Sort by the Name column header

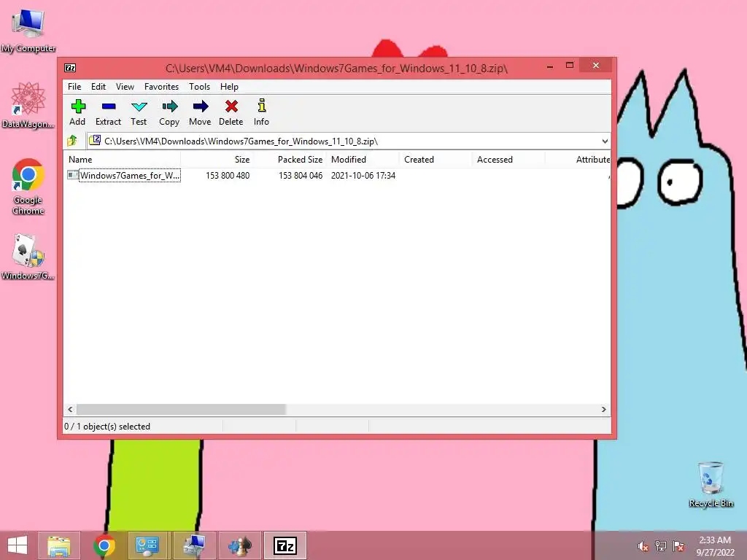tap(123, 160)
